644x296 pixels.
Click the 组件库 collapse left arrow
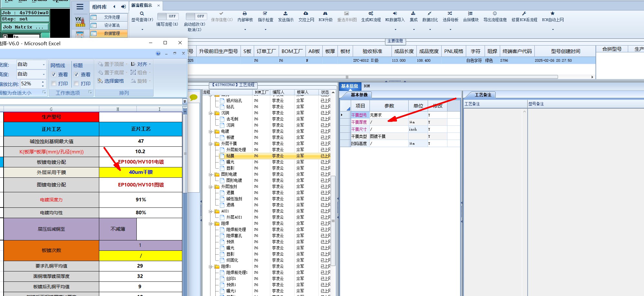click(114, 6)
